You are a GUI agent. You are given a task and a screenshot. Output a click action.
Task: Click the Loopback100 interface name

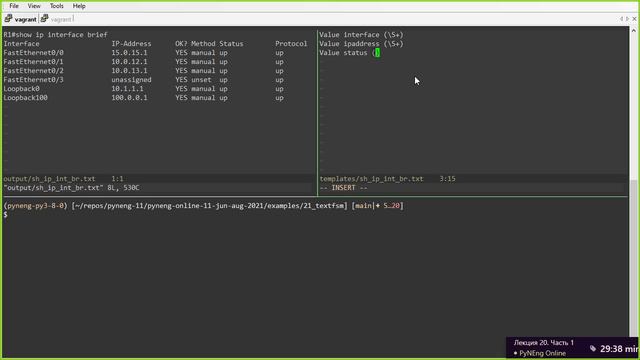(25, 98)
